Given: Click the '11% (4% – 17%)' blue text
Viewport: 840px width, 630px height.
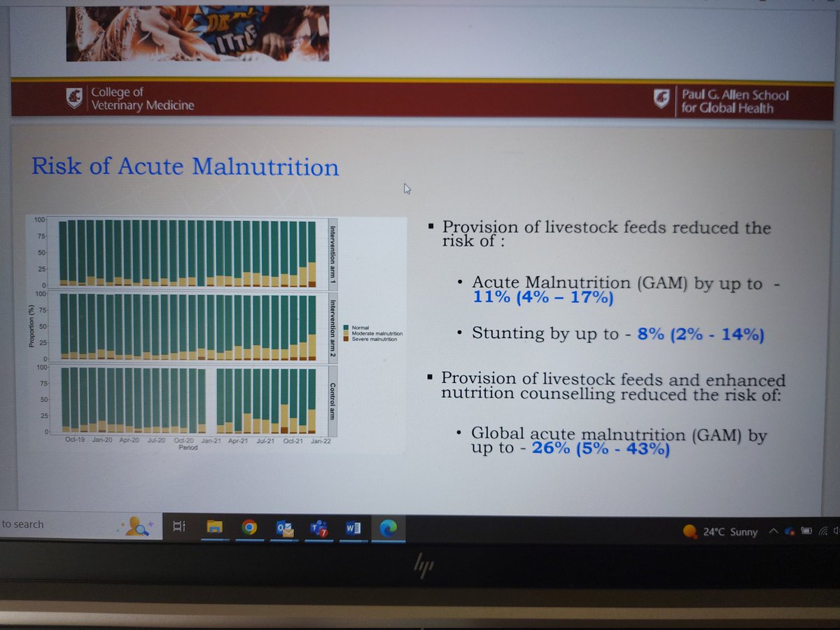Looking at the screenshot, I should (x=542, y=298).
